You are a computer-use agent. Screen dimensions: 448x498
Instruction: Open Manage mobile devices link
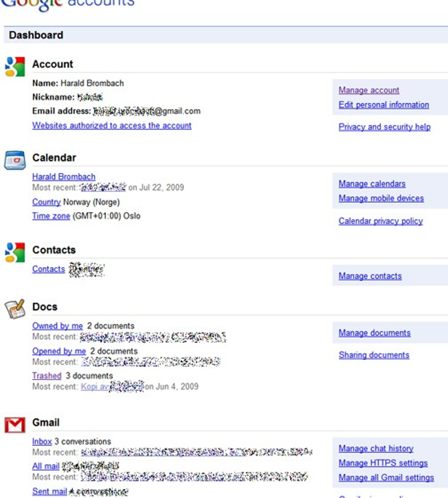click(381, 198)
